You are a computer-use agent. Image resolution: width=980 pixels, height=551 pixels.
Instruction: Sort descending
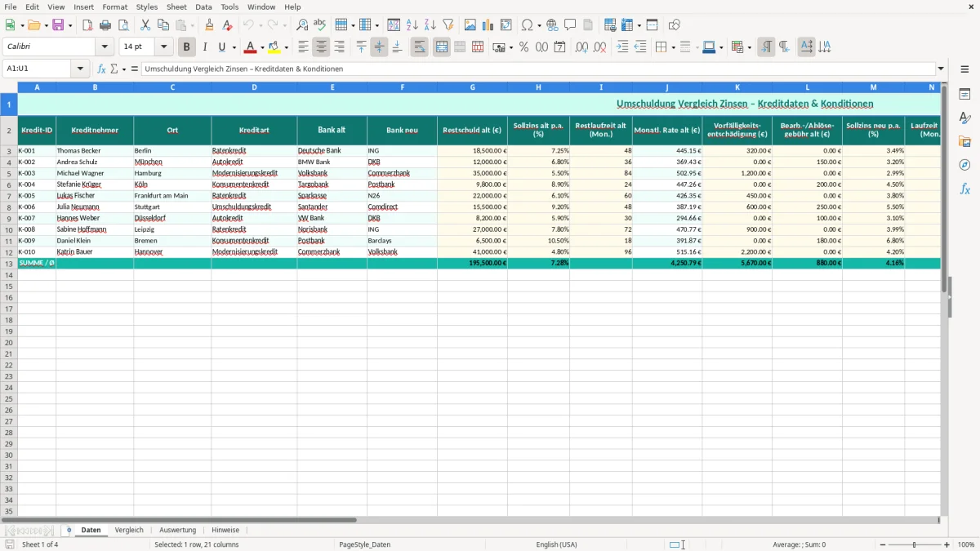(430, 25)
